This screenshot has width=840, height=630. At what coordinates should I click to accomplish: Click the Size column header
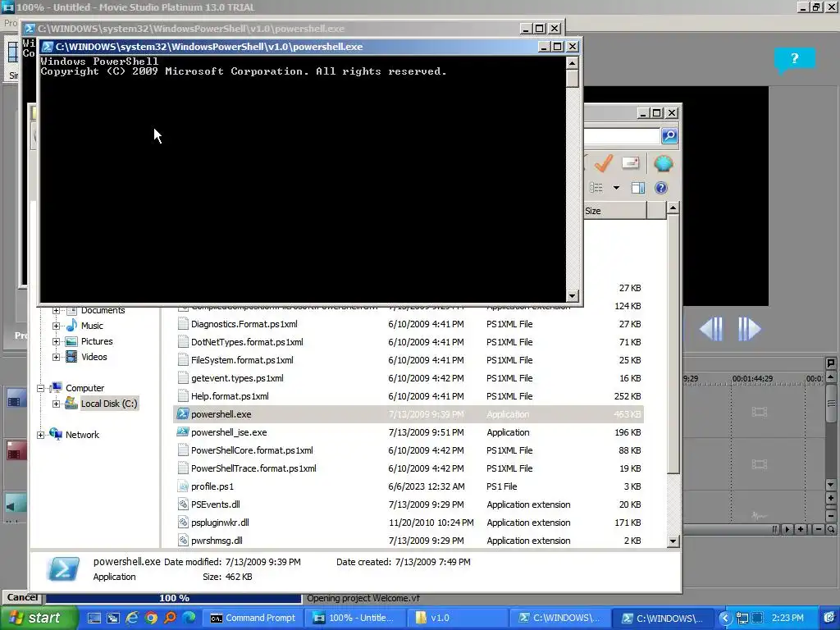(x=615, y=211)
